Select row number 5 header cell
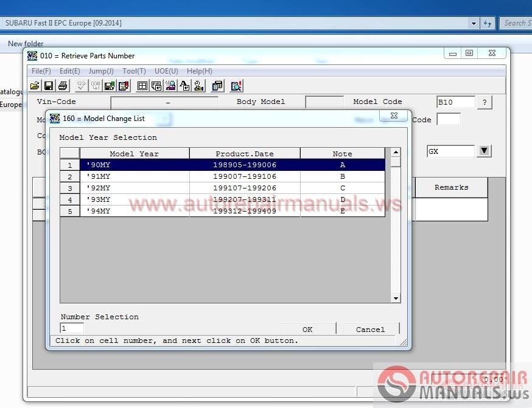532x408 pixels. (x=70, y=211)
